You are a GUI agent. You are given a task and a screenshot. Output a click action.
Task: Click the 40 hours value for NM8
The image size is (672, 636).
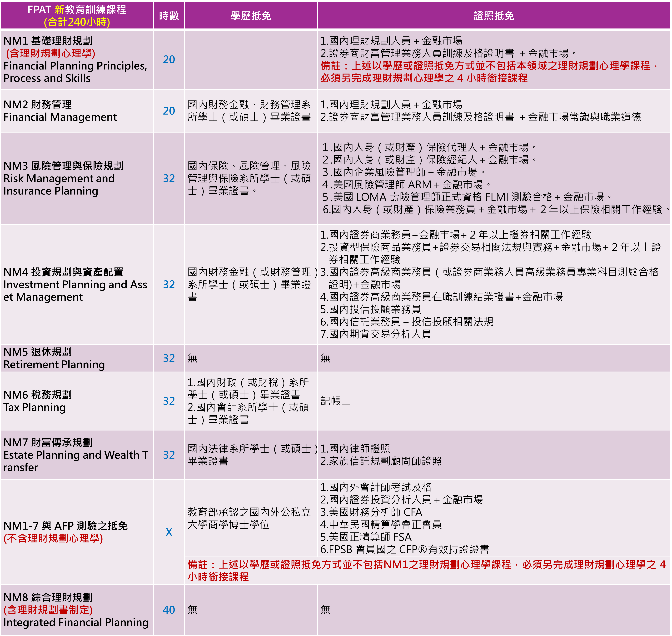(169, 610)
